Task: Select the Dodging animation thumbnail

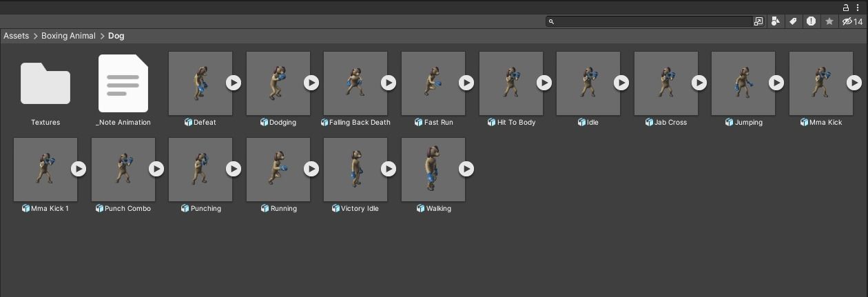Action: point(278,83)
